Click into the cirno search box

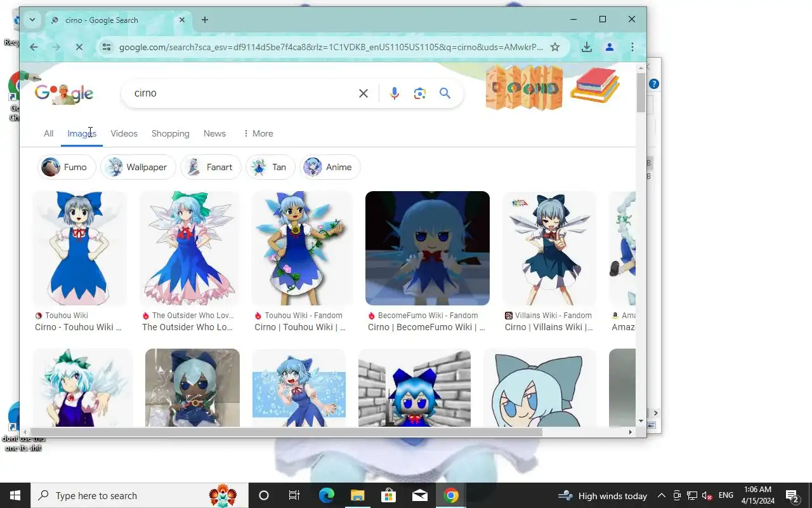coord(241,93)
